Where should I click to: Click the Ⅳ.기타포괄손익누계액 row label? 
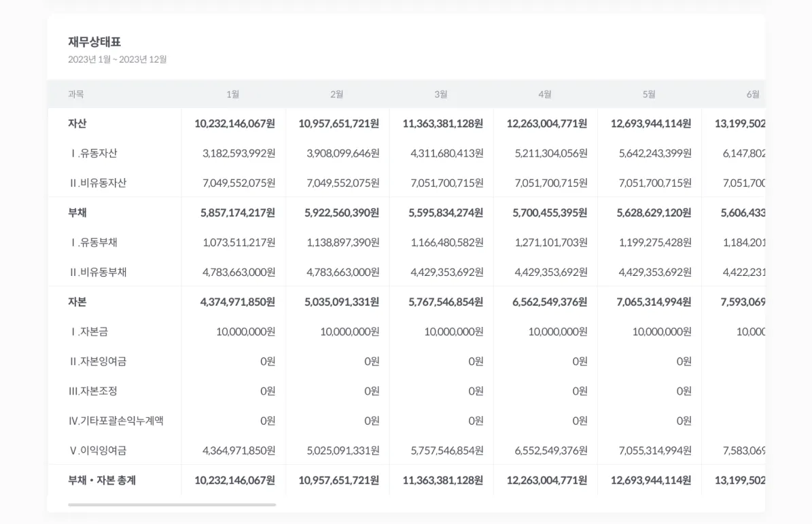(x=116, y=421)
